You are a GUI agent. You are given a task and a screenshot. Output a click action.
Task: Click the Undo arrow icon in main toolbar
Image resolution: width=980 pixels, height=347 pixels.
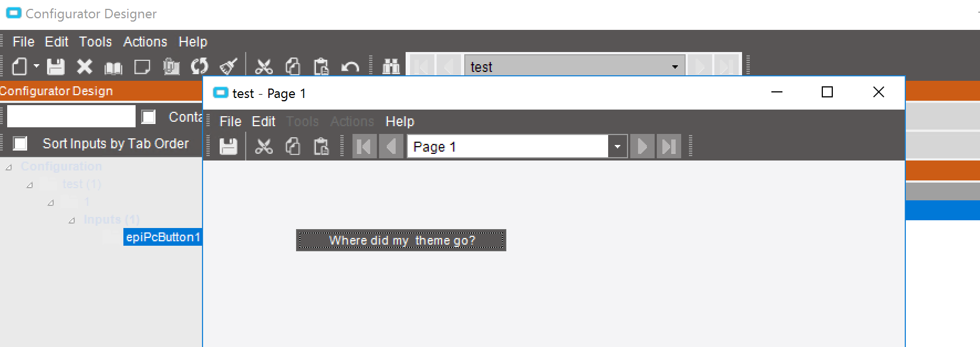pyautogui.click(x=350, y=67)
